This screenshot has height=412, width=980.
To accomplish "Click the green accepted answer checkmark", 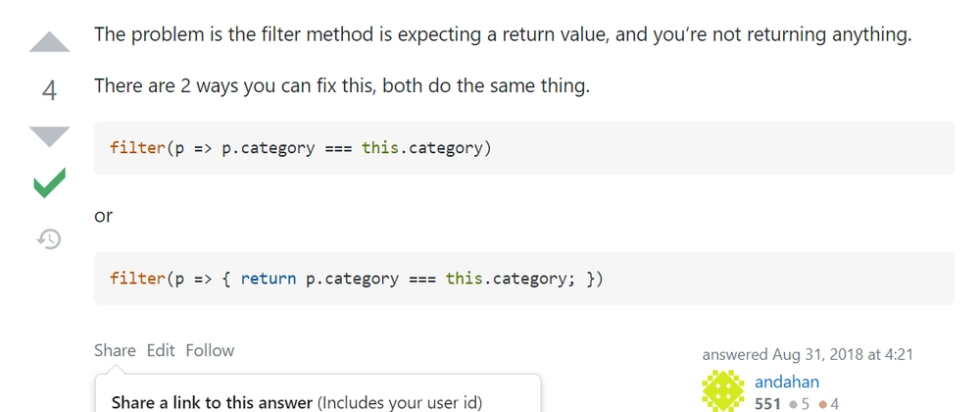I will tap(49, 183).
